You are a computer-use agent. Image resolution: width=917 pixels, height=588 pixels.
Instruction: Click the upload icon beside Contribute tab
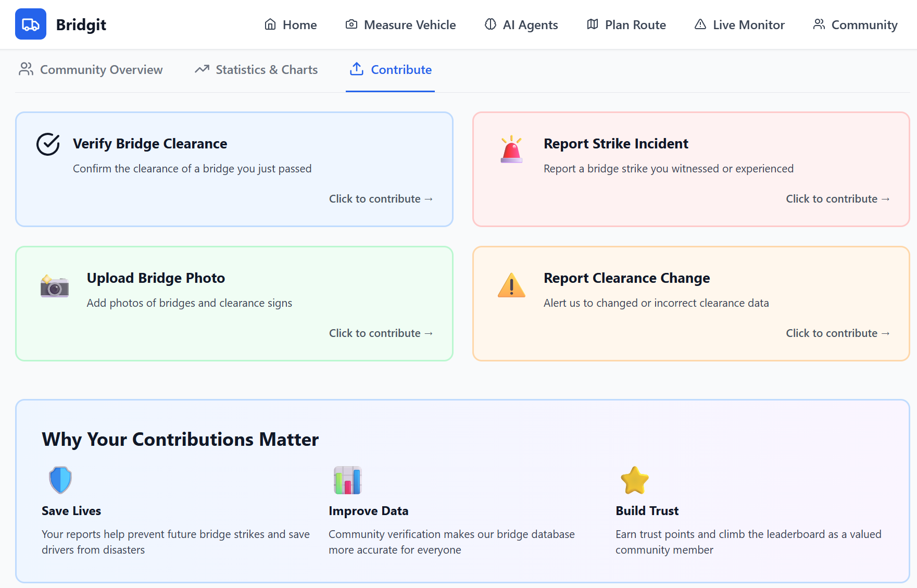(x=357, y=69)
